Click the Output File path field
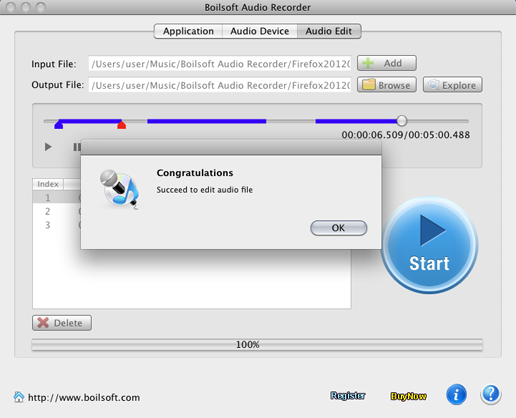Image resolution: width=516 pixels, height=418 pixels. click(220, 85)
